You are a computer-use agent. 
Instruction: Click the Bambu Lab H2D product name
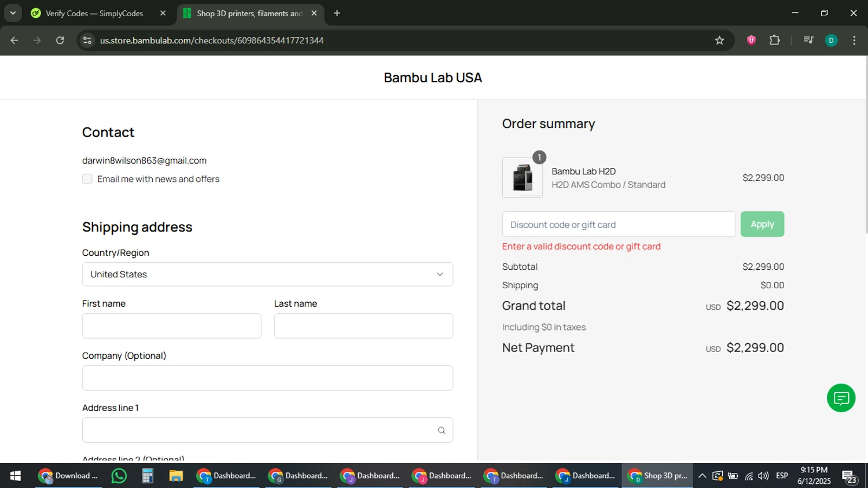[583, 171]
